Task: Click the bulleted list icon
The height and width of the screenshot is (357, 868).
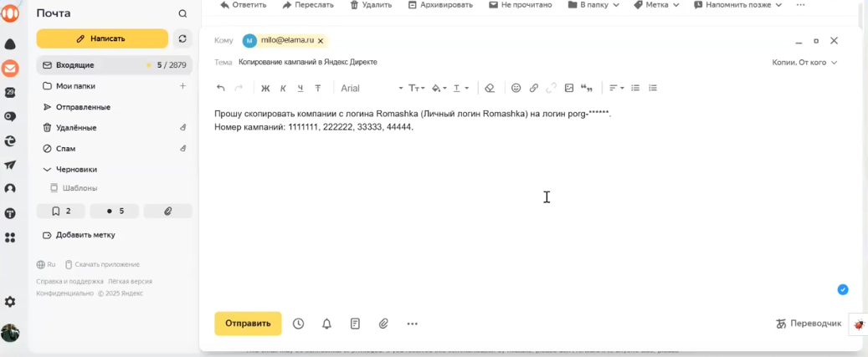Action: 635,88
